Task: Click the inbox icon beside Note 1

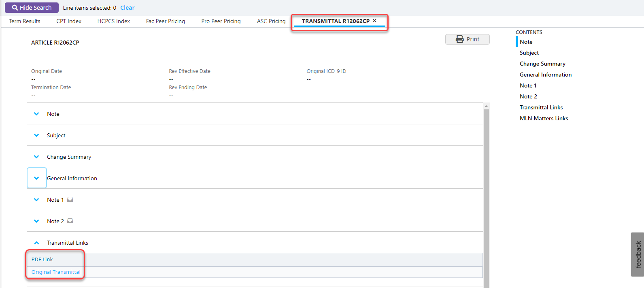Action: (70, 199)
